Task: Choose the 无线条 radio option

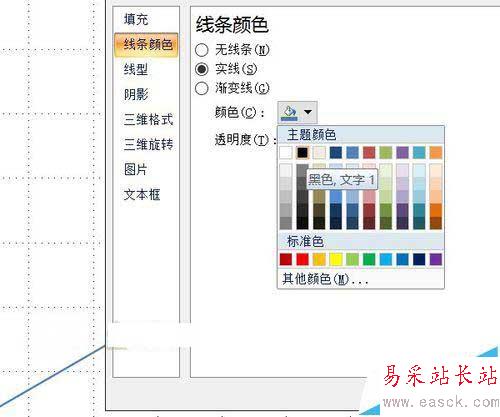Action: click(x=202, y=50)
